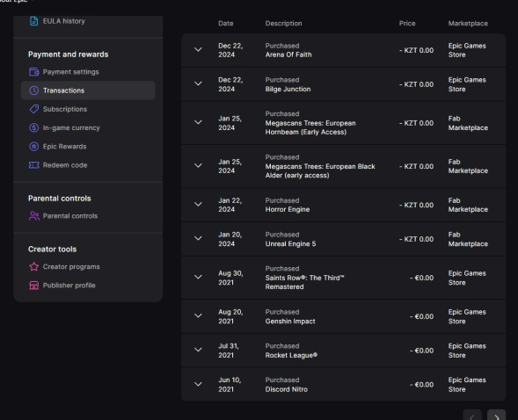The width and height of the screenshot is (518, 420).
Task: Expand the Rocket League transaction
Action: [x=198, y=350]
